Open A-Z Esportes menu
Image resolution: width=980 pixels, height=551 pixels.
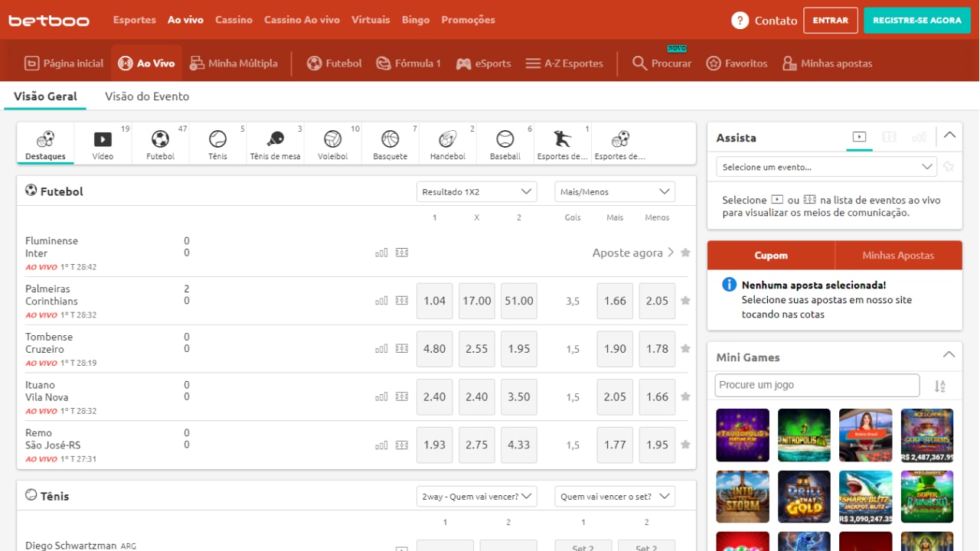(564, 64)
